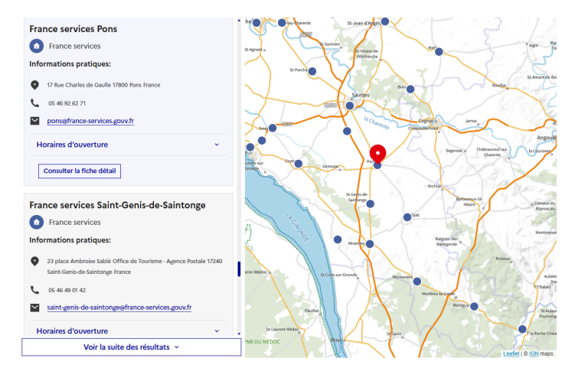Click the phone icon beside 05 46 92 62 71

[34, 103]
